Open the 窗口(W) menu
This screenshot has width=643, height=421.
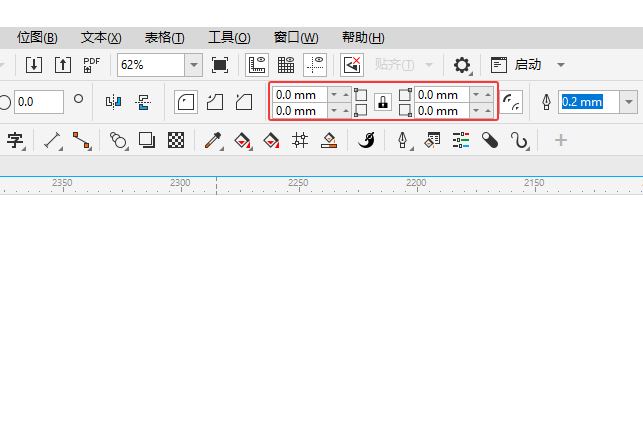pyautogui.click(x=296, y=38)
